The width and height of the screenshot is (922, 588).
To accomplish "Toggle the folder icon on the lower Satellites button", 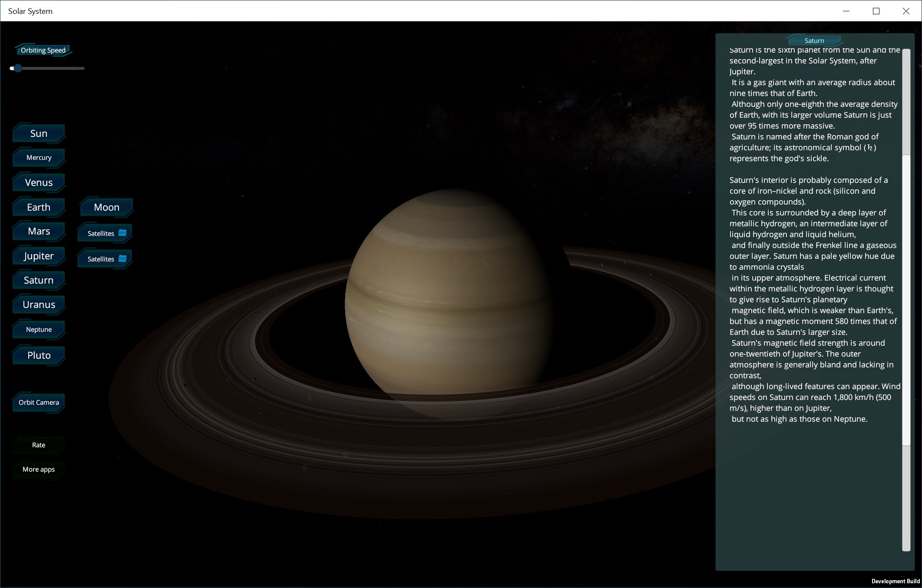I will [123, 258].
